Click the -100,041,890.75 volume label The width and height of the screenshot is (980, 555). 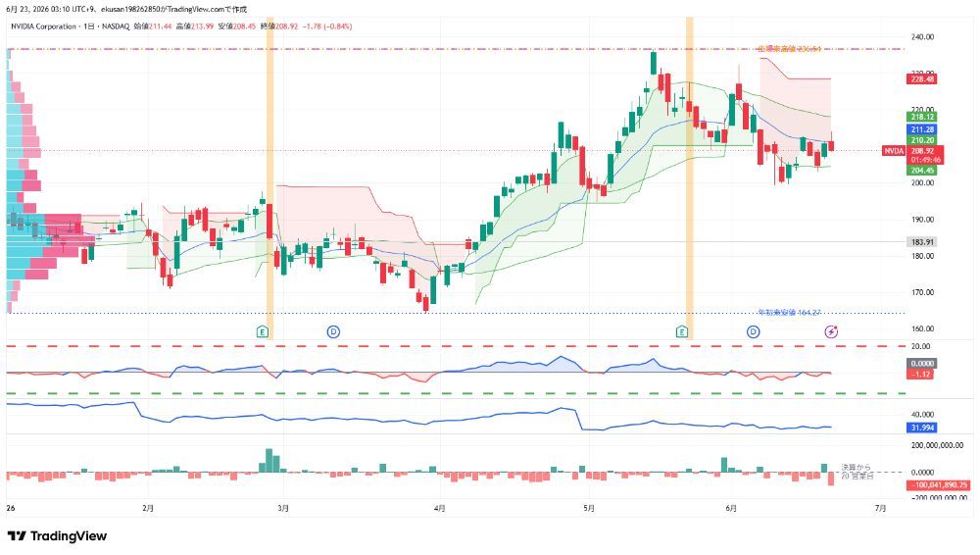[x=939, y=485]
